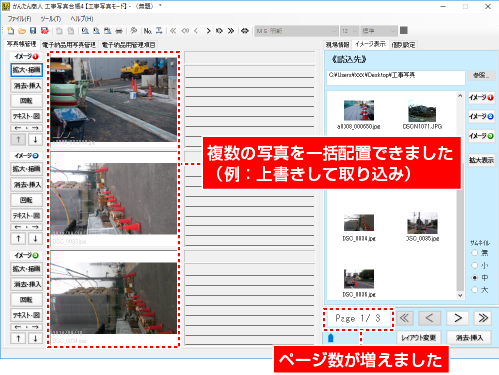The height and width of the screenshot is (375, 499).
Task: Click the stamp tool icon before No.
Action: pos(134,31)
